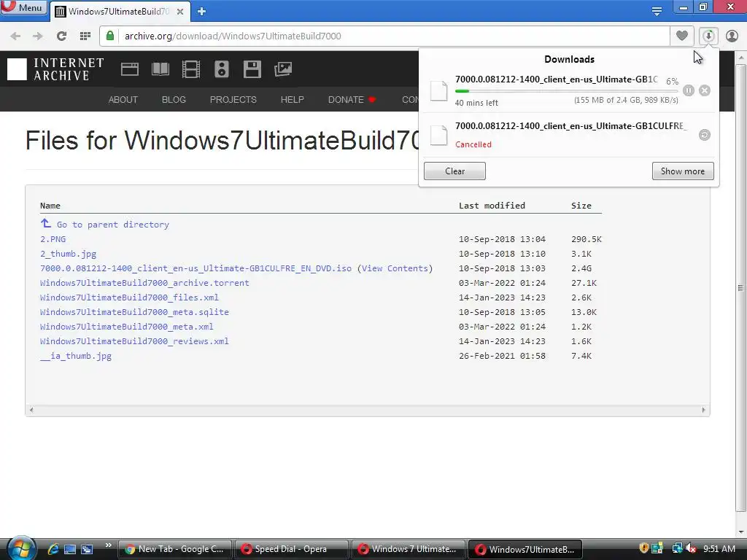
Task: Toggle the Downloads toolbar icon
Action: coord(709,36)
